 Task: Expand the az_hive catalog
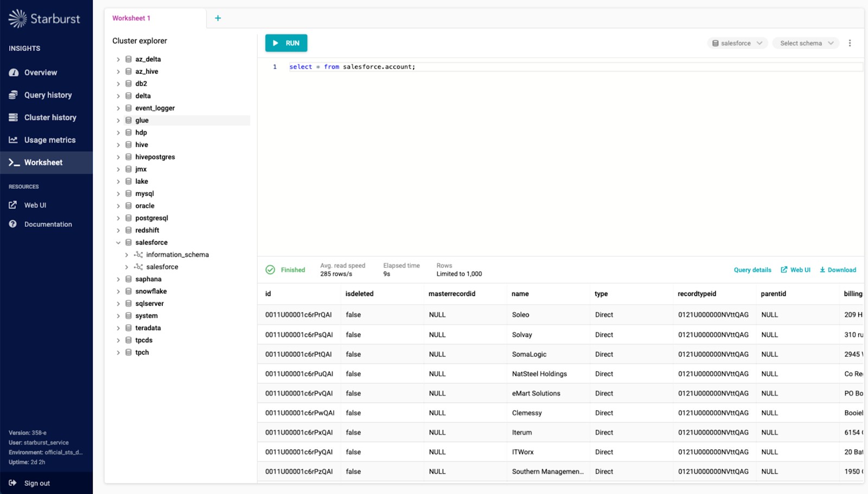tap(118, 72)
